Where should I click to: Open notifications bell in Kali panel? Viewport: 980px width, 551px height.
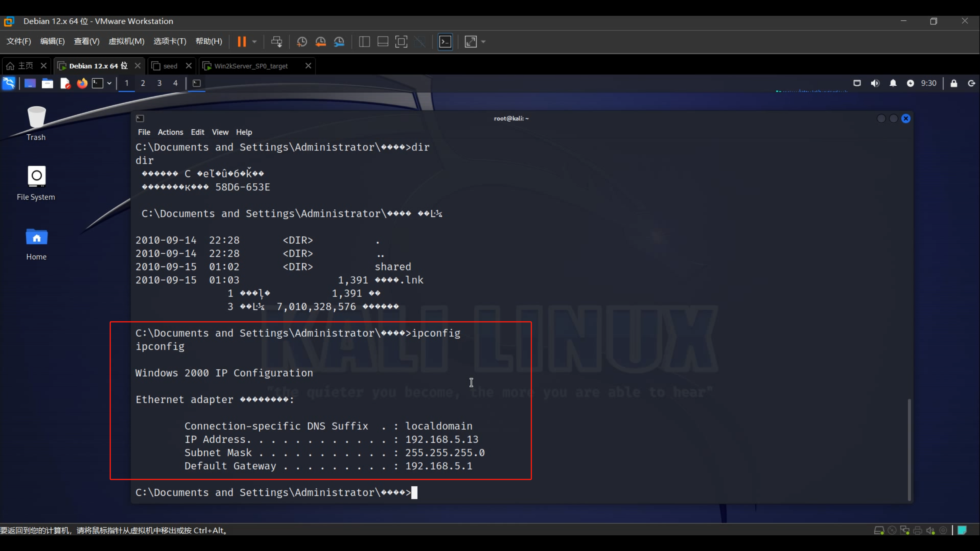pos(893,83)
